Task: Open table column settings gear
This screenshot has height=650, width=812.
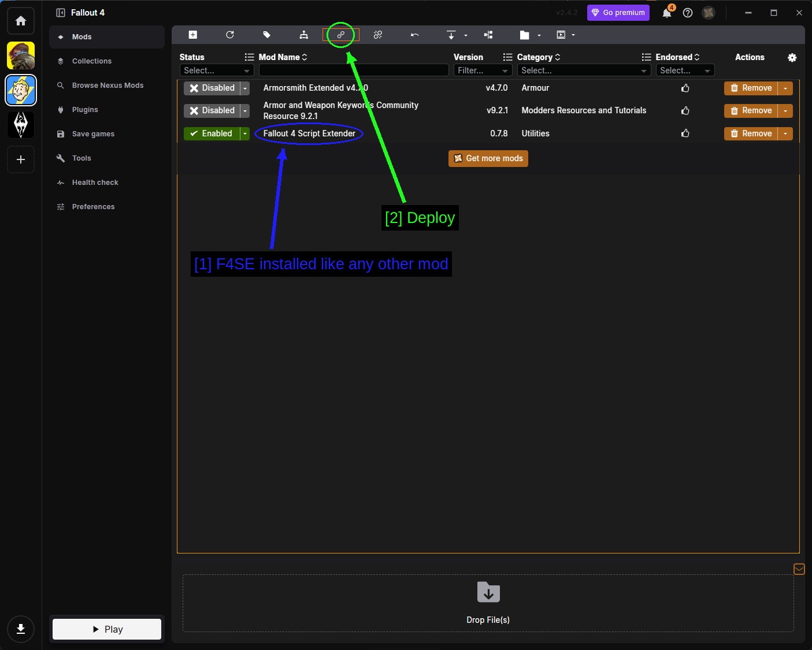Action: point(792,57)
